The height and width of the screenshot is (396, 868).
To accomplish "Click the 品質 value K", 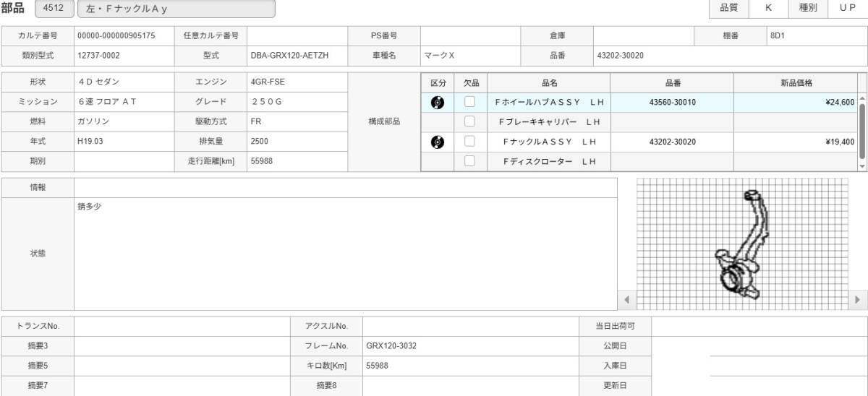I will point(769,8).
